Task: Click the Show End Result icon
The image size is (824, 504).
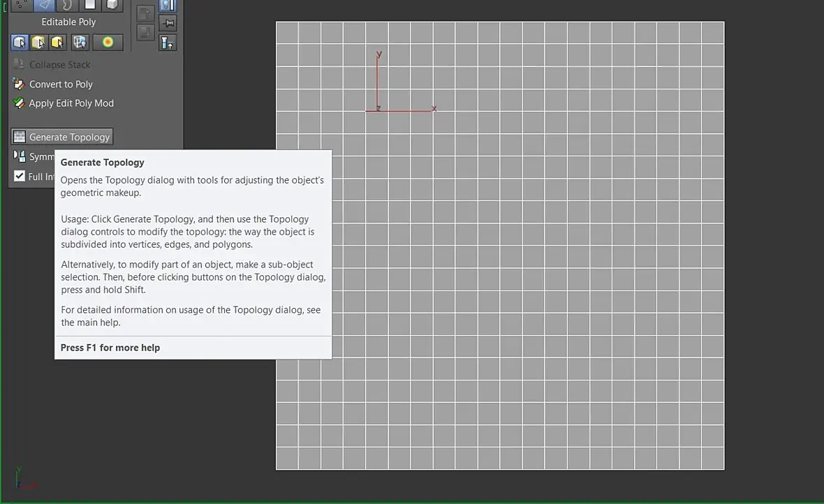Action: coord(168,5)
